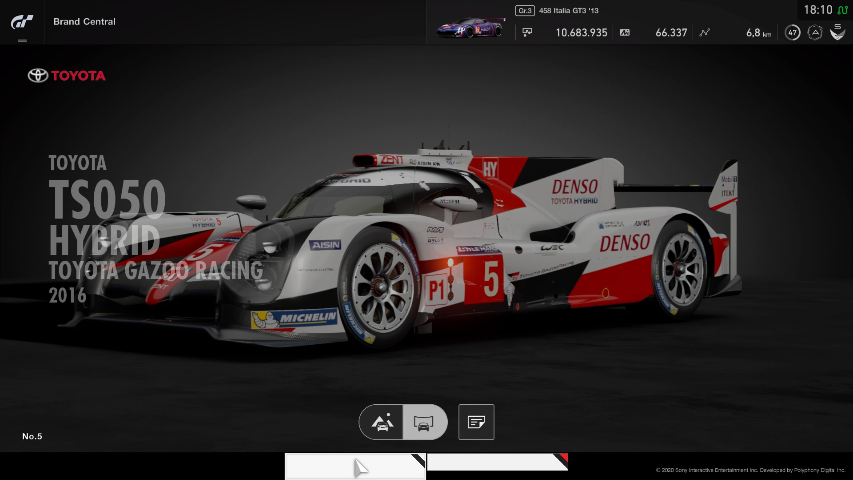This screenshot has width=853, height=480.
Task: Click the mileage points icon
Action: pos(625,32)
